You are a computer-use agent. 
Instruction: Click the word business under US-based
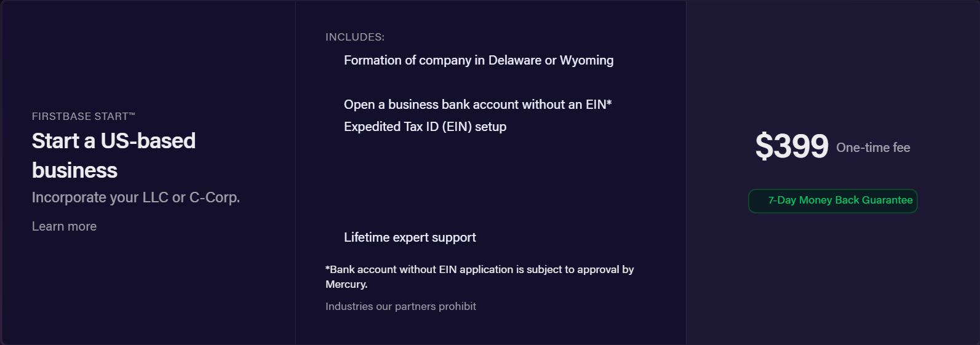(74, 170)
